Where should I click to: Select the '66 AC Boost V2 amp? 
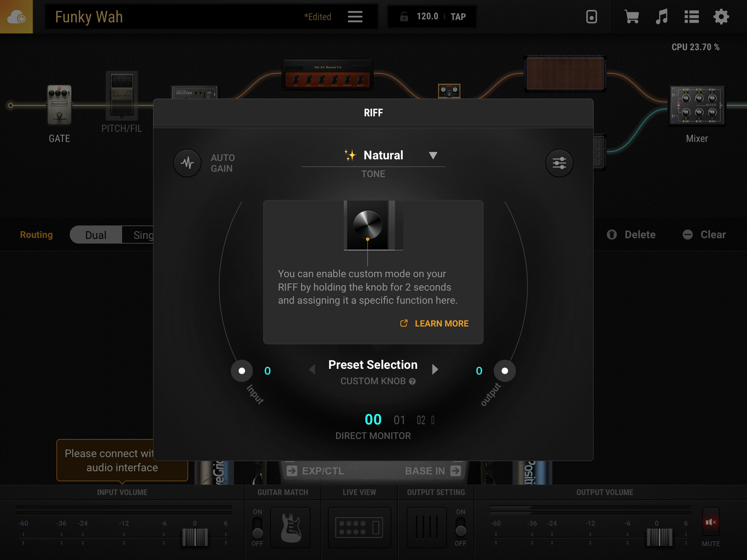coord(328,75)
